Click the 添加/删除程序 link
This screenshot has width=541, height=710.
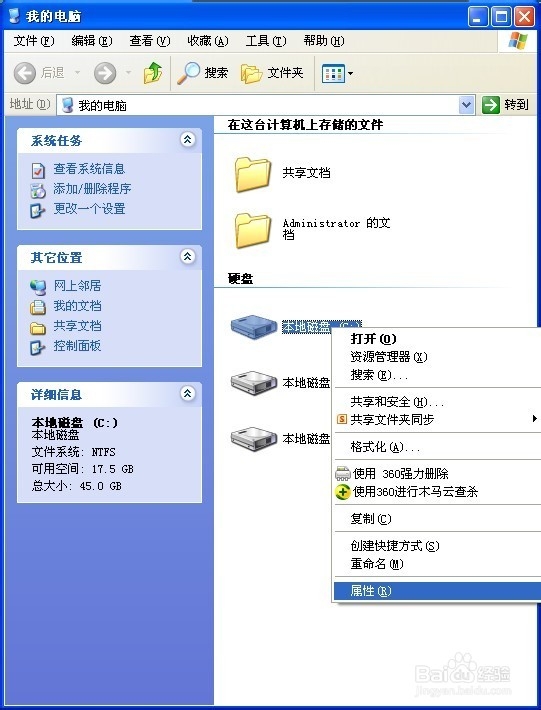tap(92, 189)
